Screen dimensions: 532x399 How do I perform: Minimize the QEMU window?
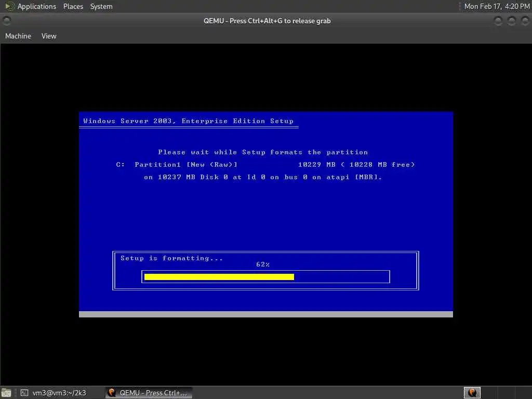coord(498,21)
